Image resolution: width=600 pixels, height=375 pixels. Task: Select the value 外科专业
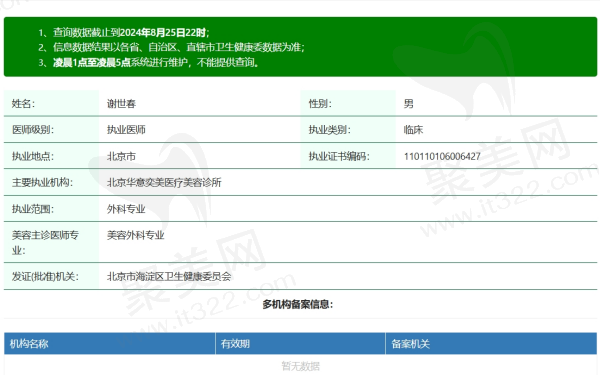126,209
